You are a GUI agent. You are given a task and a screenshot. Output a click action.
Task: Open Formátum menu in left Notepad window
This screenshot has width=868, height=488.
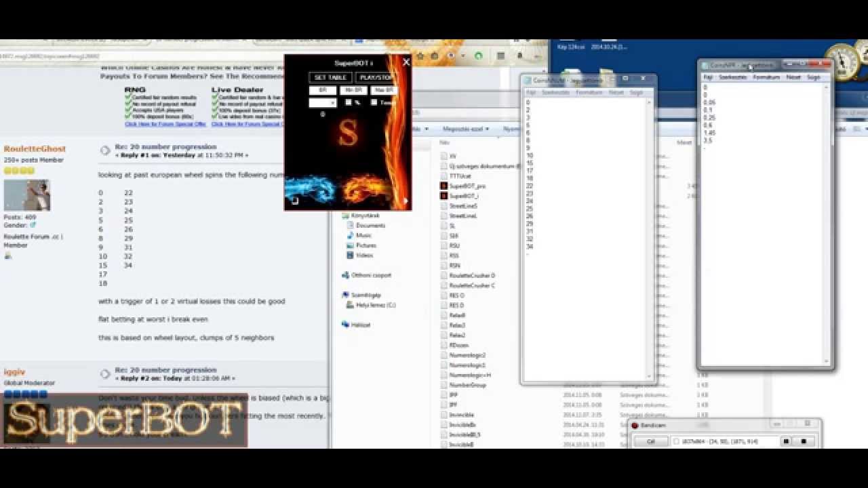pos(589,92)
